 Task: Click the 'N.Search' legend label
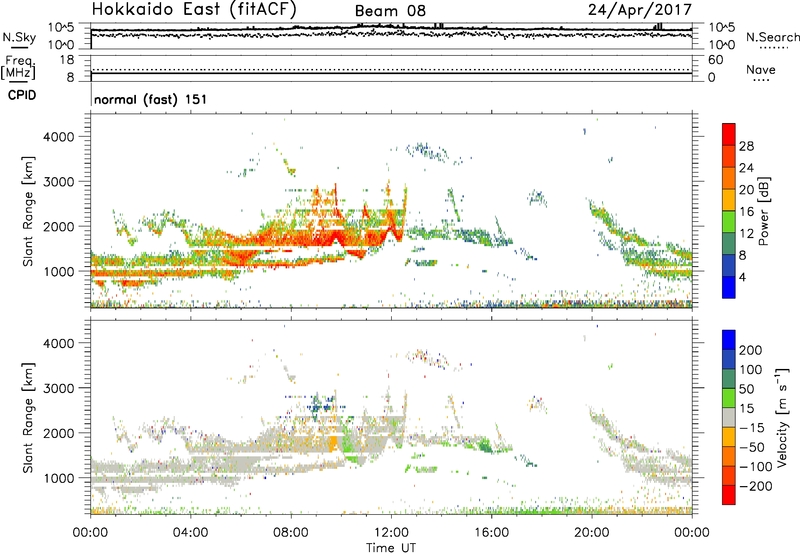[772, 37]
